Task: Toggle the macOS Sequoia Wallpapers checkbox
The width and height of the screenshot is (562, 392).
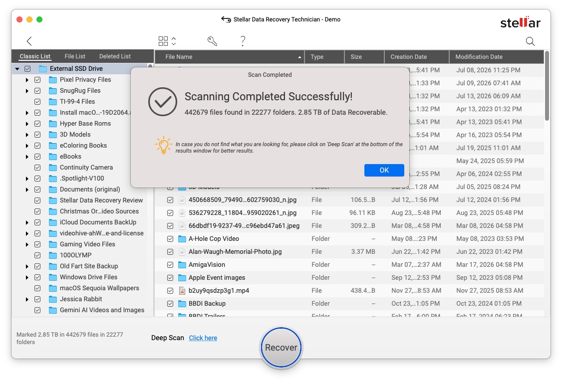Action: point(37,289)
